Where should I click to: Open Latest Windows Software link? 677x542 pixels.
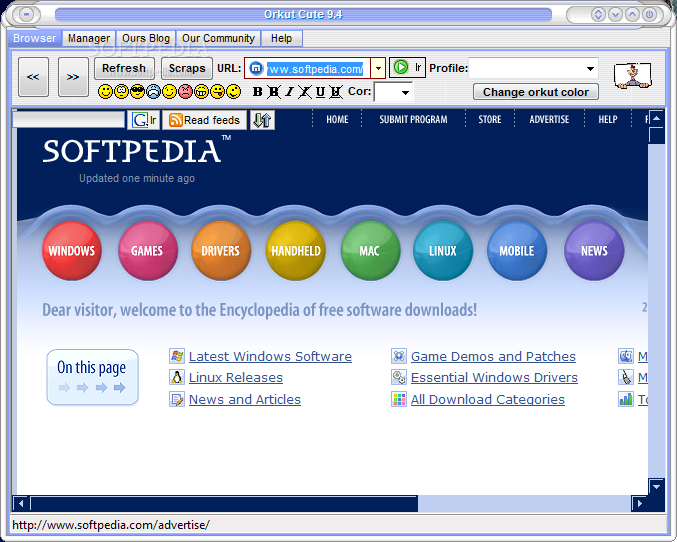click(x=270, y=357)
